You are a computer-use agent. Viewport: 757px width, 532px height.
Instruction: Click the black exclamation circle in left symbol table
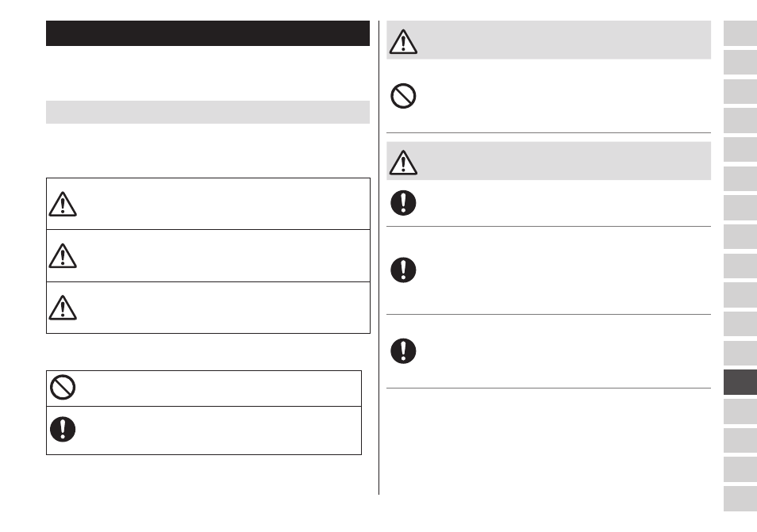click(63, 429)
